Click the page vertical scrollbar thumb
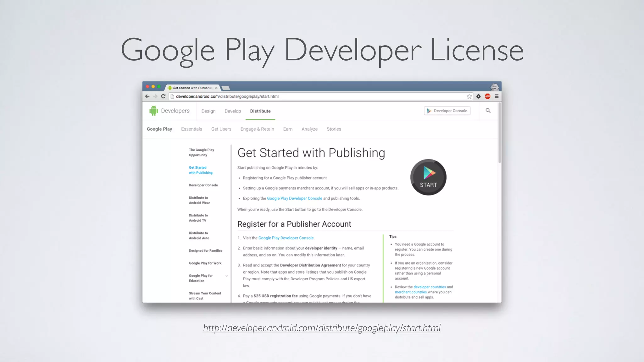Screen dimensions: 644x362 499,132
